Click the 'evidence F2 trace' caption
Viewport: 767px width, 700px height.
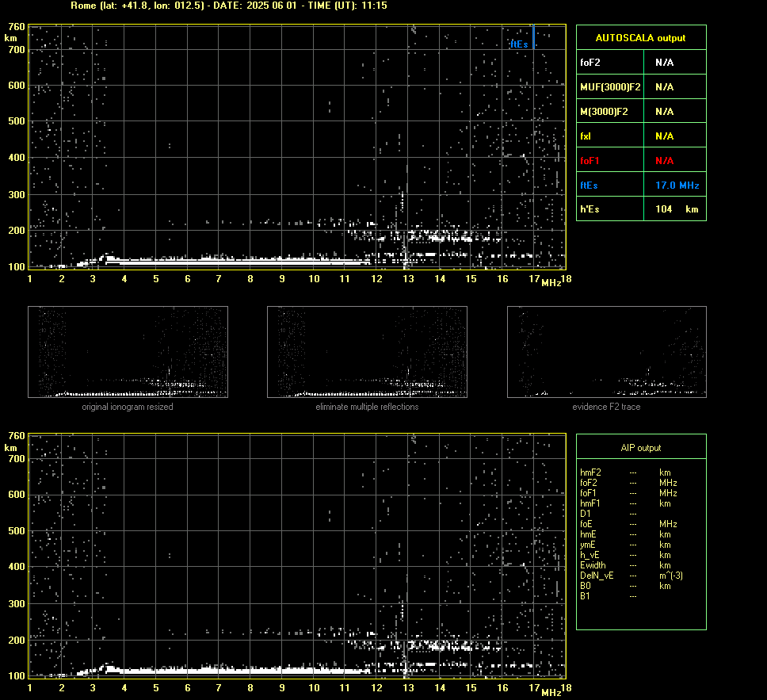(606, 407)
